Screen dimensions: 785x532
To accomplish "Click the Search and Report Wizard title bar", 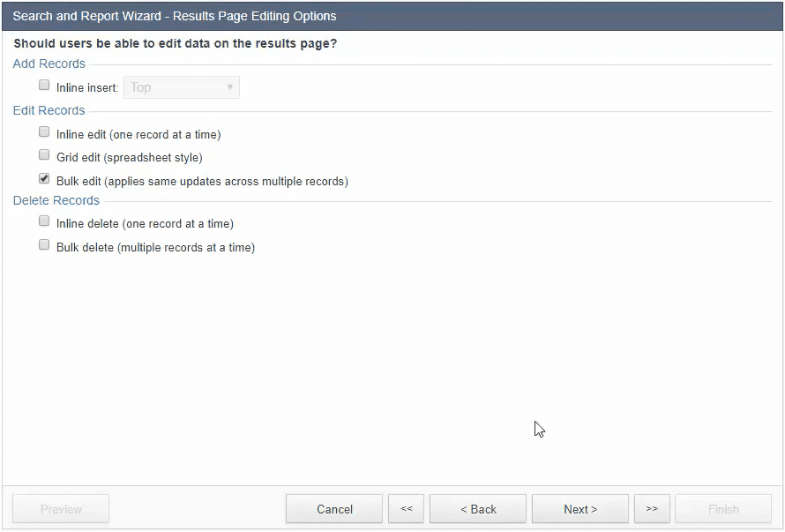I will pos(175,16).
